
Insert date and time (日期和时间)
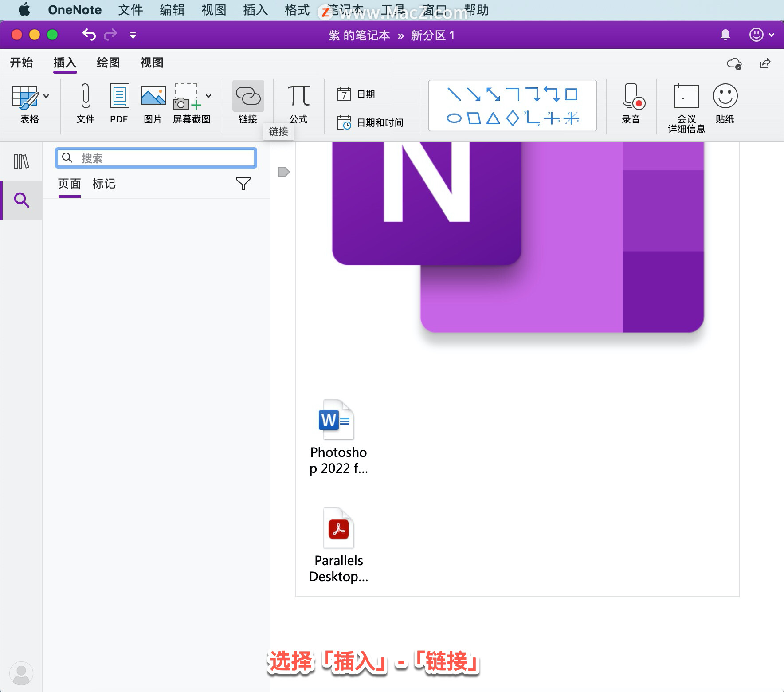tap(370, 123)
